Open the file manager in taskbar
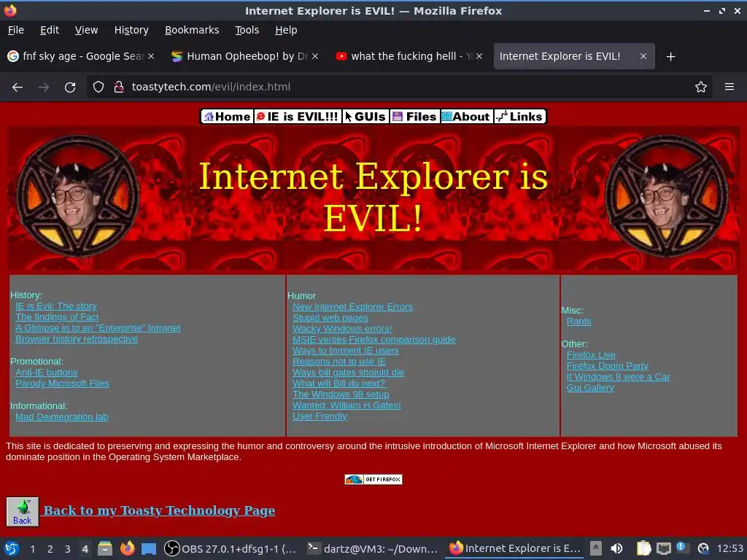This screenshot has width=747, height=560. (105, 548)
